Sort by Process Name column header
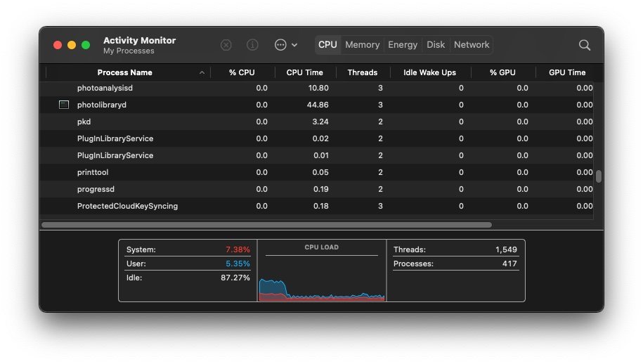This screenshot has width=643, height=364. pyautogui.click(x=124, y=72)
